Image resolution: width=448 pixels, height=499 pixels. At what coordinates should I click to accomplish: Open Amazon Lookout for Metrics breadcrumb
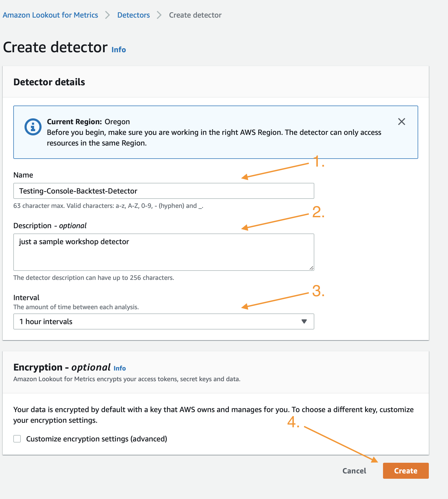50,15
